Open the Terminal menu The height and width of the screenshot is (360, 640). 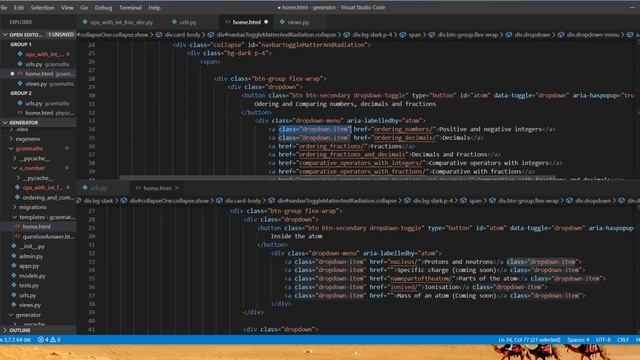(x=130, y=7)
